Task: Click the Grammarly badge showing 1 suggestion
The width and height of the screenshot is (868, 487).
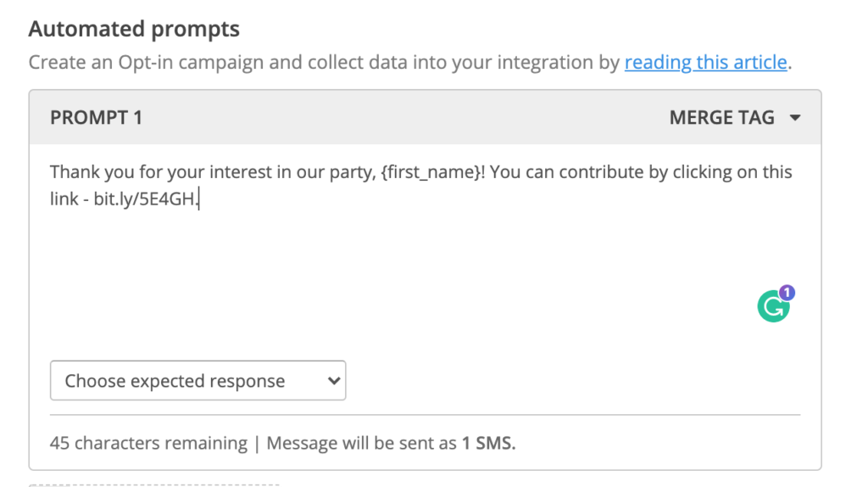Action: [787, 292]
